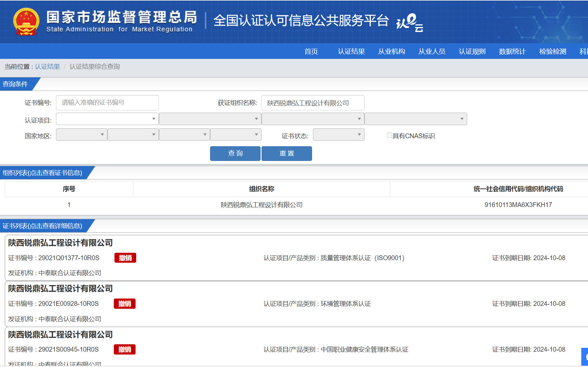
Task: Click 撤销 badge on the ISO9001 certificate
Action: coord(125,258)
